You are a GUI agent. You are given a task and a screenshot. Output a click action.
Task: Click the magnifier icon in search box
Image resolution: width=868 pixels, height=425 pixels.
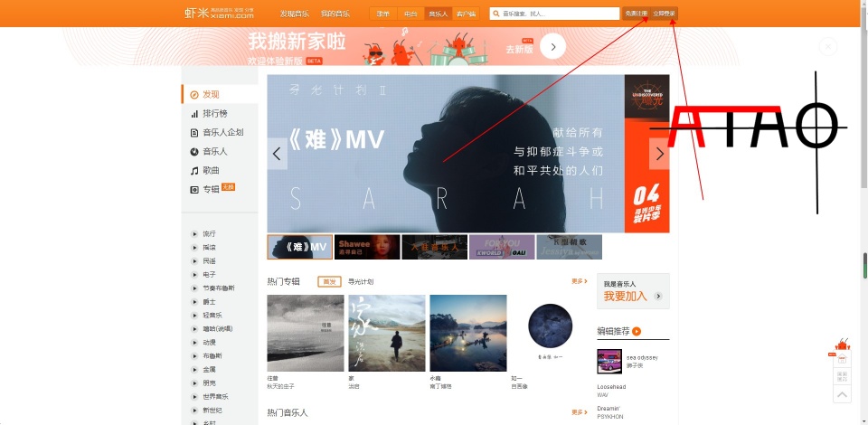pos(496,14)
